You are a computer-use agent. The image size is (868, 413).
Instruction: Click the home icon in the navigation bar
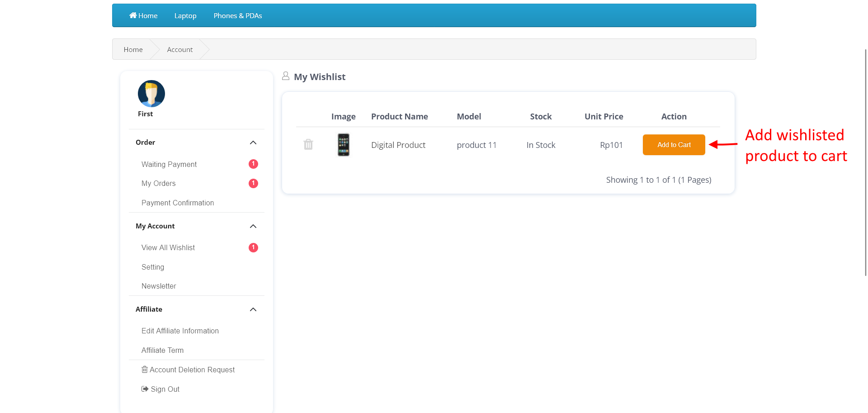tap(133, 15)
